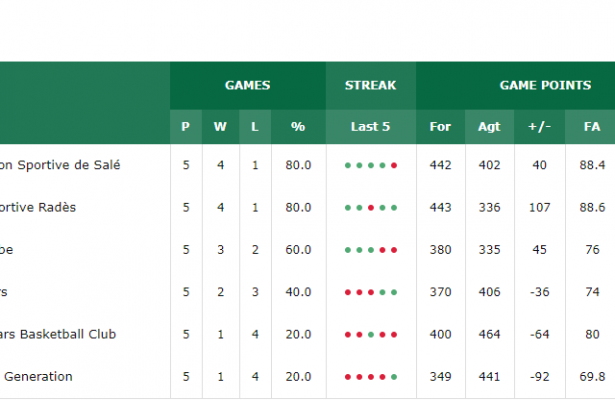Click Salé's last red streak dot
This screenshot has width=615, height=400.
394,166
